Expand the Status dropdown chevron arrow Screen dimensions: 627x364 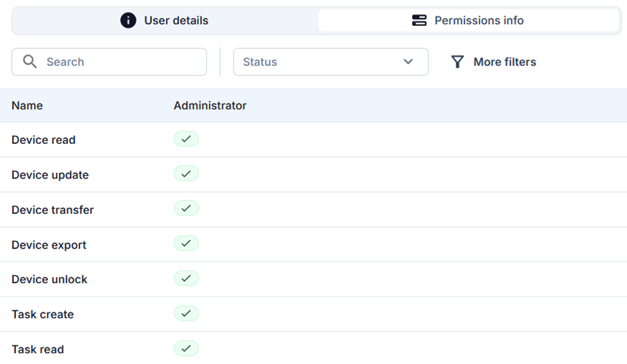(x=408, y=62)
